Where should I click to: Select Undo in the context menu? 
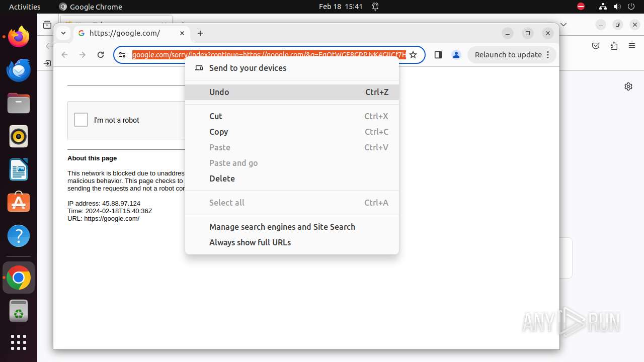292,92
